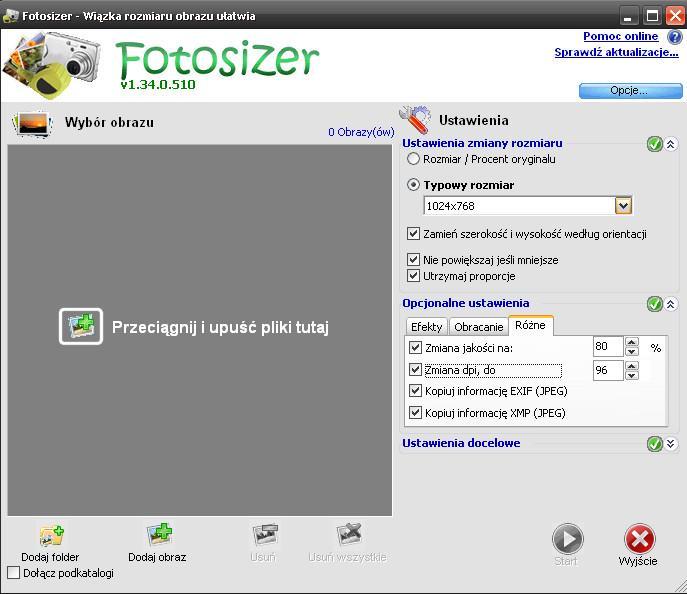Click the Usuń wszystkie icon

tap(349, 534)
